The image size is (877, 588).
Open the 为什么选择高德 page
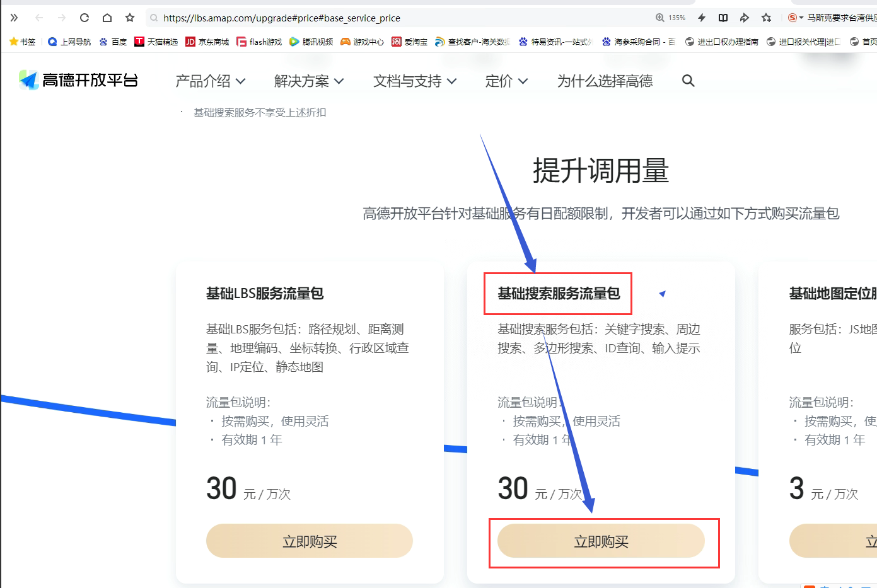pyautogui.click(x=605, y=81)
